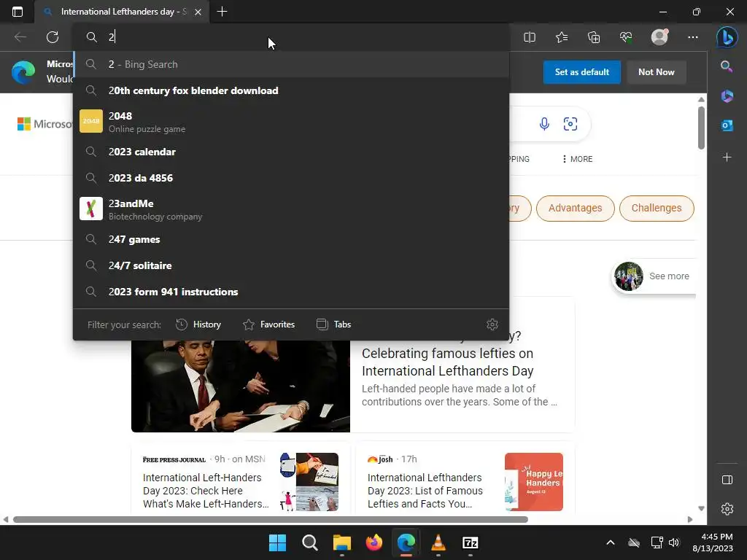
Task: Click the page vertical scrollbar thumb
Action: coord(701,128)
